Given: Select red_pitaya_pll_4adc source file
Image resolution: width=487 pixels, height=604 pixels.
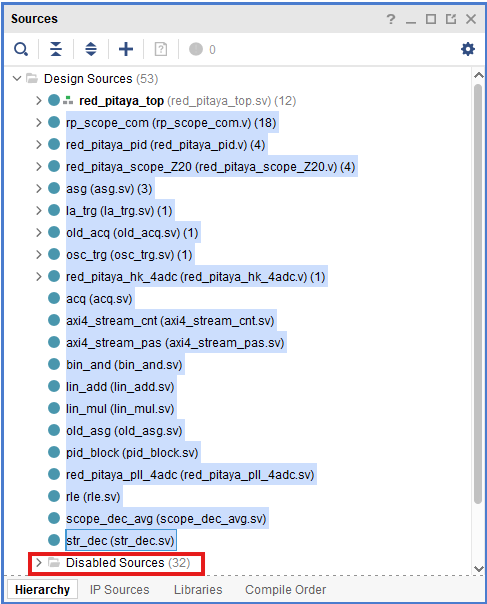Looking at the screenshot, I should 191,474.
